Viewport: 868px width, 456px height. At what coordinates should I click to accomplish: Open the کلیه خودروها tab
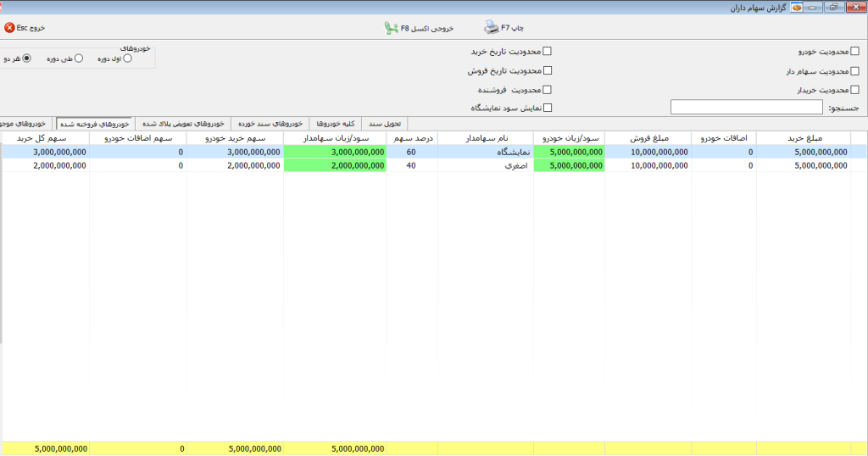coord(336,124)
